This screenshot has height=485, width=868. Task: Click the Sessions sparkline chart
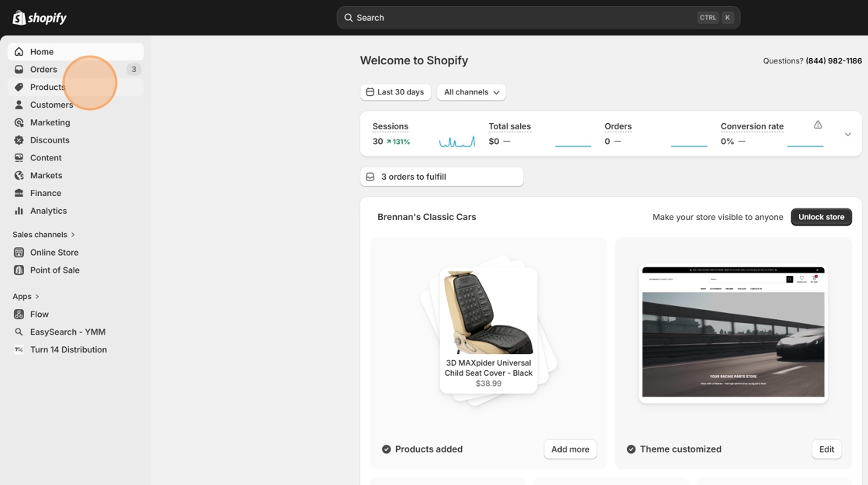point(456,142)
